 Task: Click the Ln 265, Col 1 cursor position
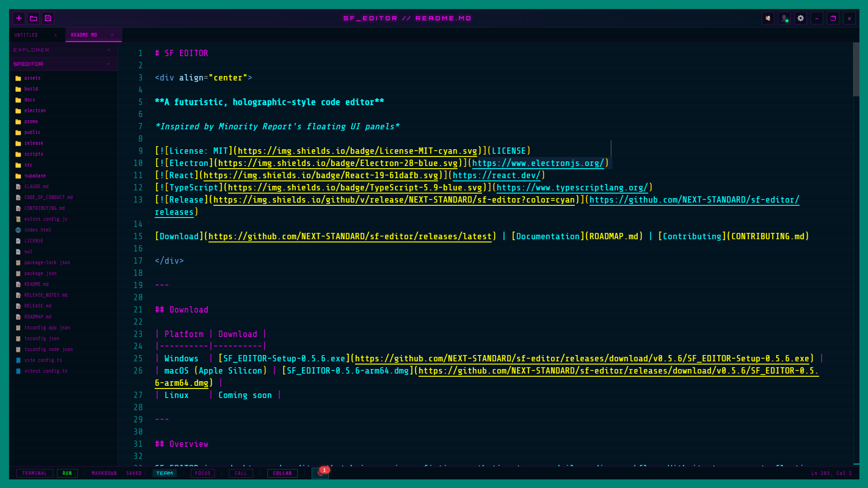pos(831,473)
